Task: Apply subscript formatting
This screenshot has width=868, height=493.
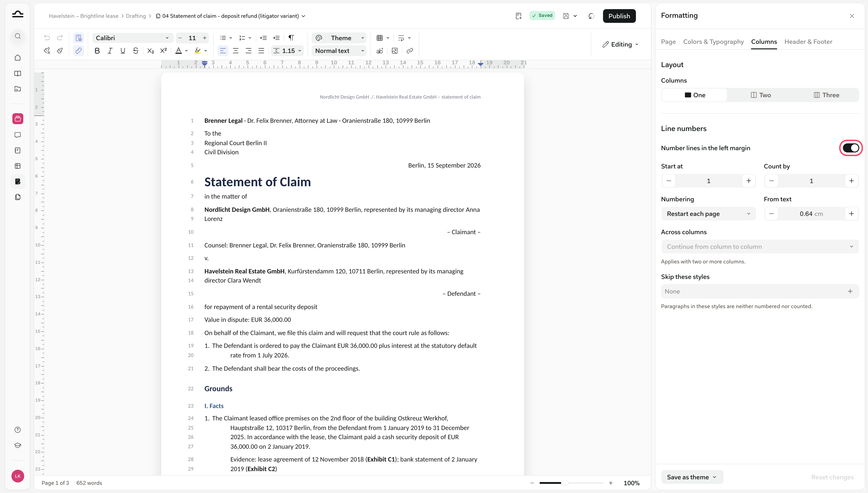Action: click(151, 51)
